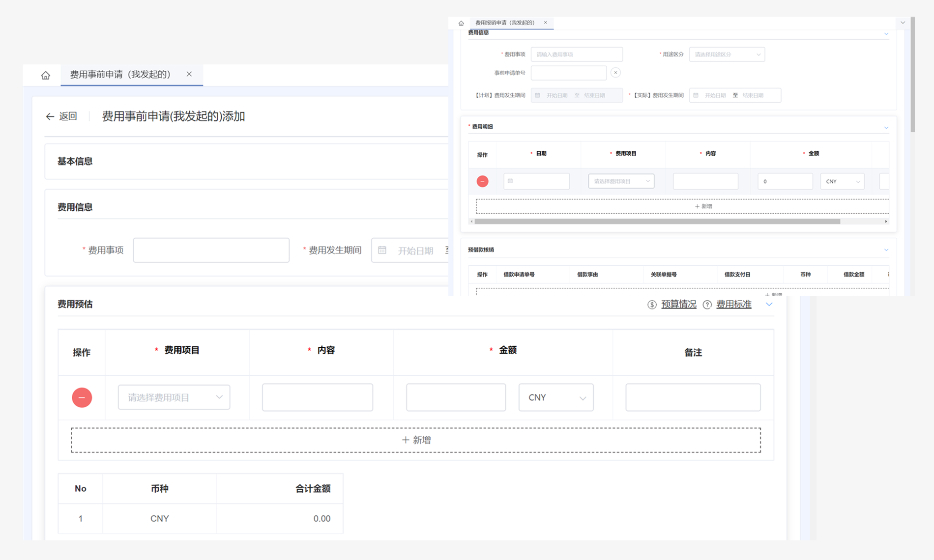
Task: Open the 费用标准 link
Action: click(733, 305)
